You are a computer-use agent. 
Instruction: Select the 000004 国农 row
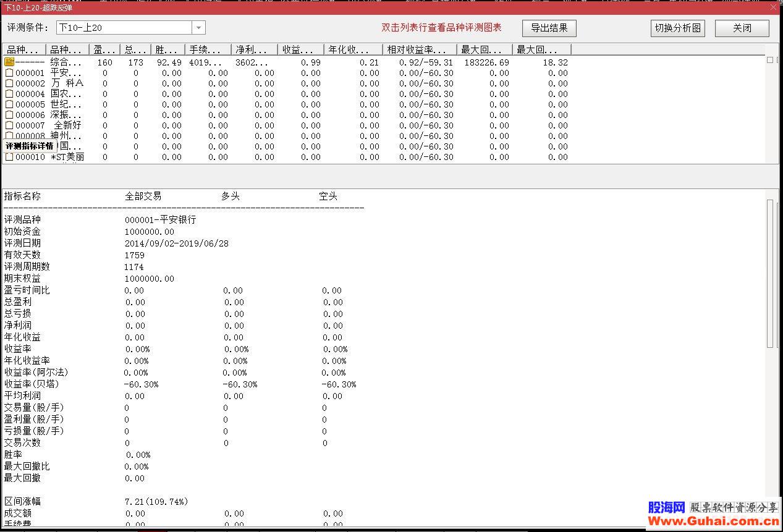286,94
